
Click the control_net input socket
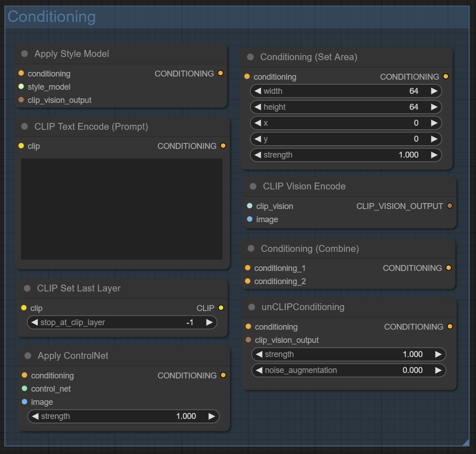(25, 388)
